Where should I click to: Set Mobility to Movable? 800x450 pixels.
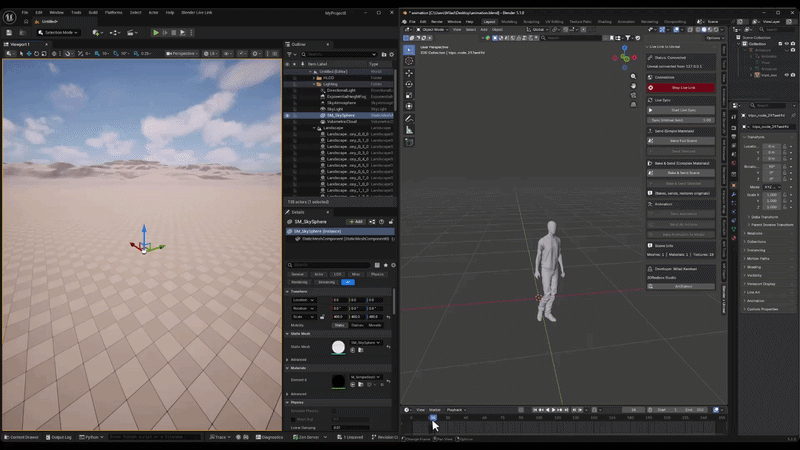[375, 325]
